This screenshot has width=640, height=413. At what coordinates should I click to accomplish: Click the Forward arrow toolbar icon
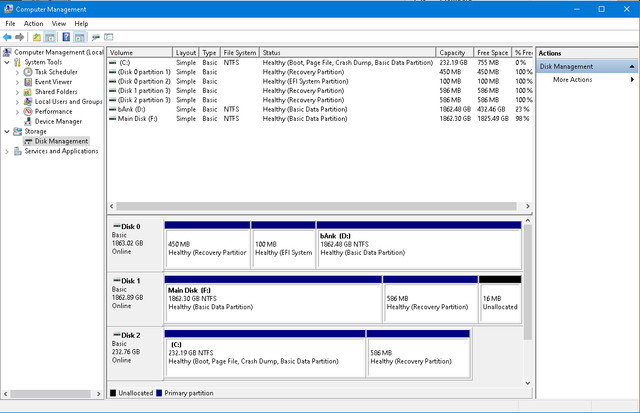19,37
